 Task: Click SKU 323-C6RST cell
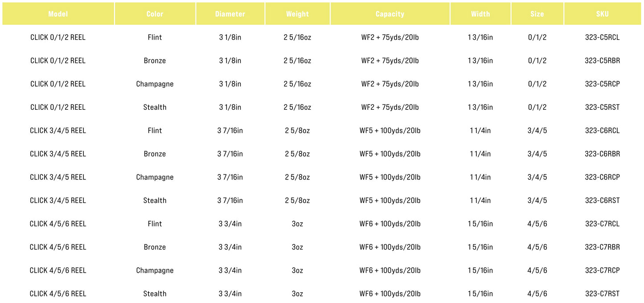click(602, 200)
